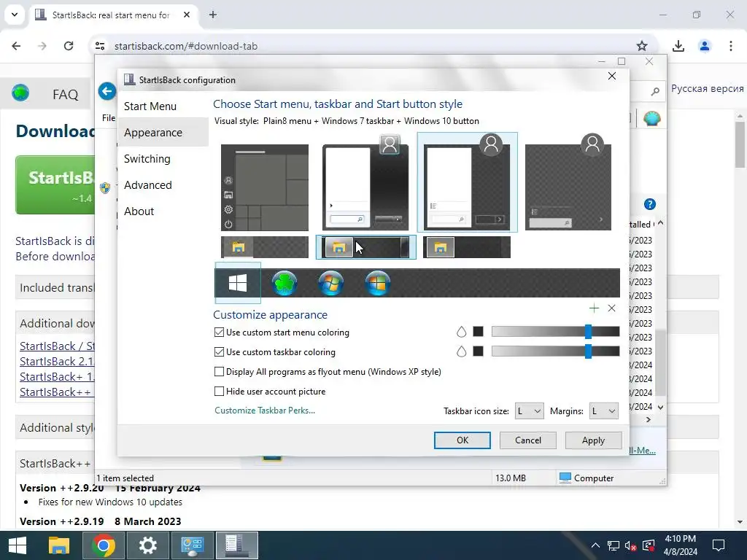Open a new Chrome tab
This screenshot has width=747, height=560.
tap(213, 15)
